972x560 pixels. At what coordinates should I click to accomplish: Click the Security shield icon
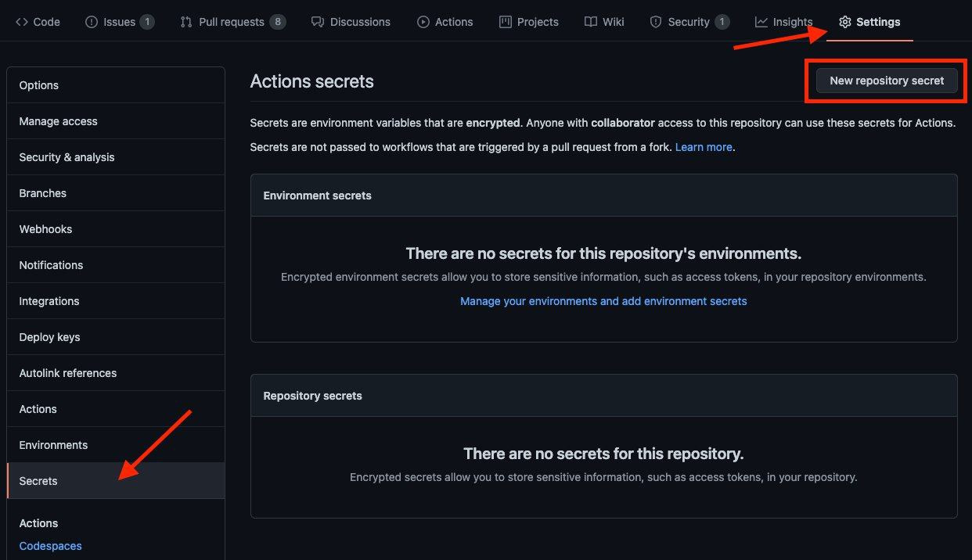pyautogui.click(x=656, y=22)
